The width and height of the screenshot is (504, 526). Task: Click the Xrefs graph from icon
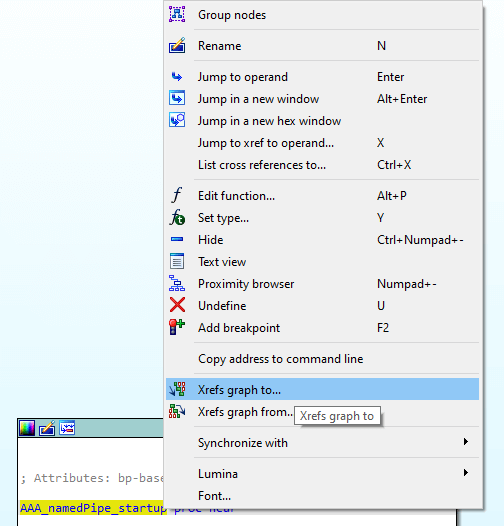pyautogui.click(x=177, y=411)
